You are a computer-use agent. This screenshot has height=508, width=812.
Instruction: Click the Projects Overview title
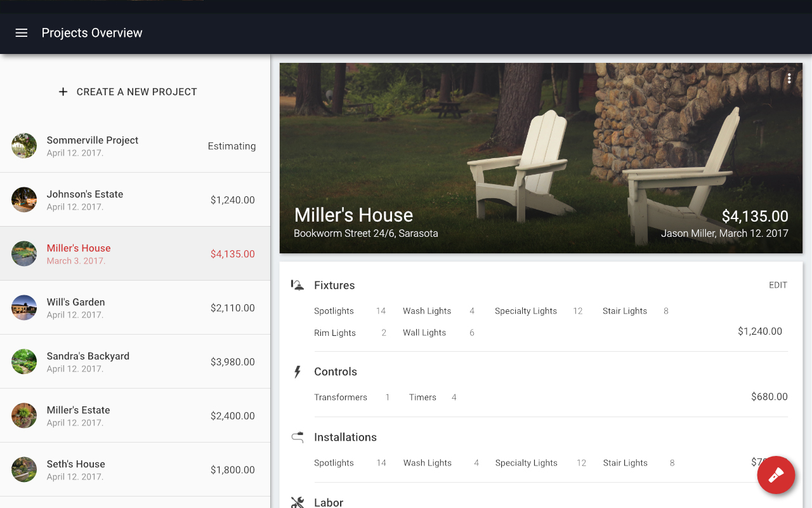92,33
